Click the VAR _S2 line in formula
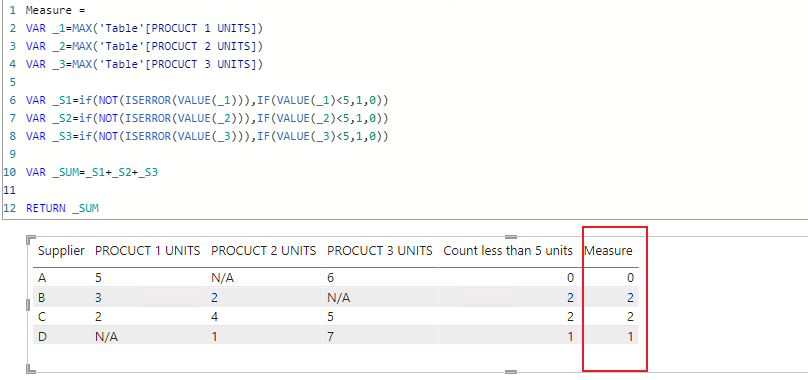The height and width of the screenshot is (380, 808). tap(207, 119)
